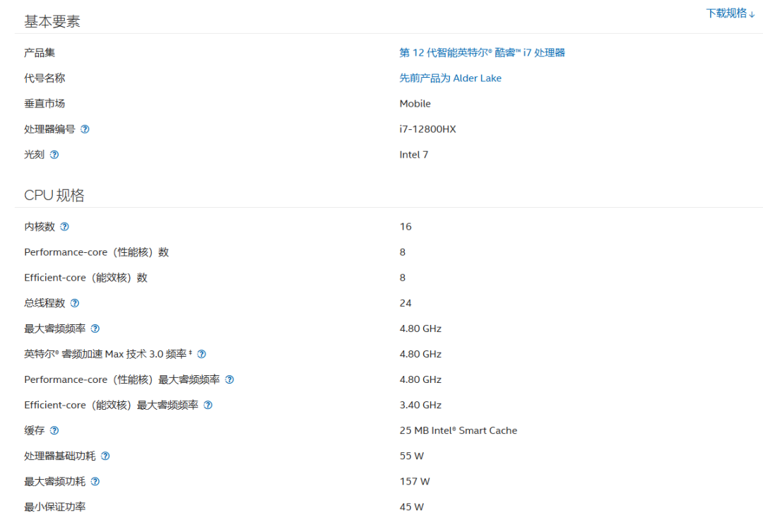Click help icon for Performance-core 最大睿频频率

pos(230,379)
